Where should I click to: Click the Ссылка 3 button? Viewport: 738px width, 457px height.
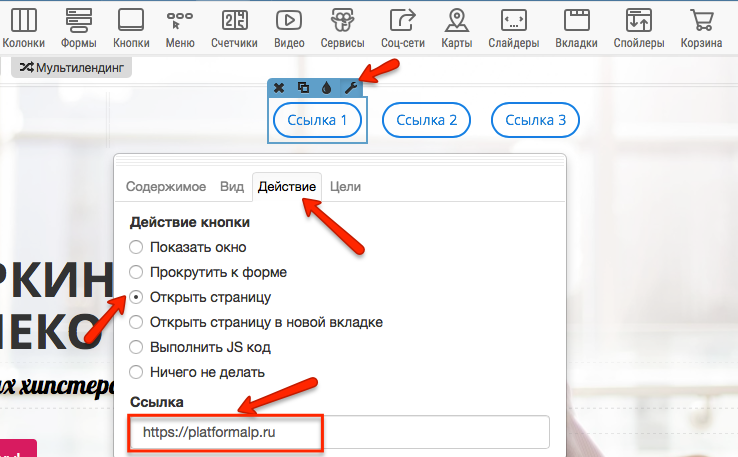pyautogui.click(x=535, y=120)
